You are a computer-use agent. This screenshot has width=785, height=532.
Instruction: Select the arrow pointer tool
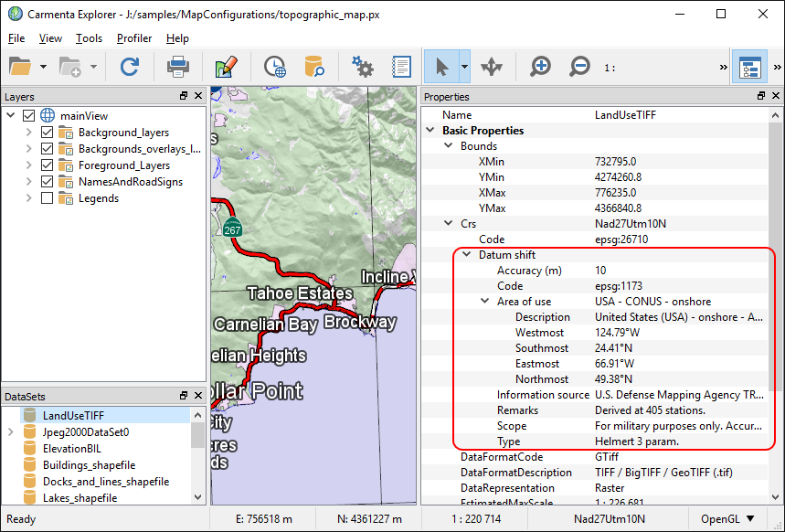441,67
